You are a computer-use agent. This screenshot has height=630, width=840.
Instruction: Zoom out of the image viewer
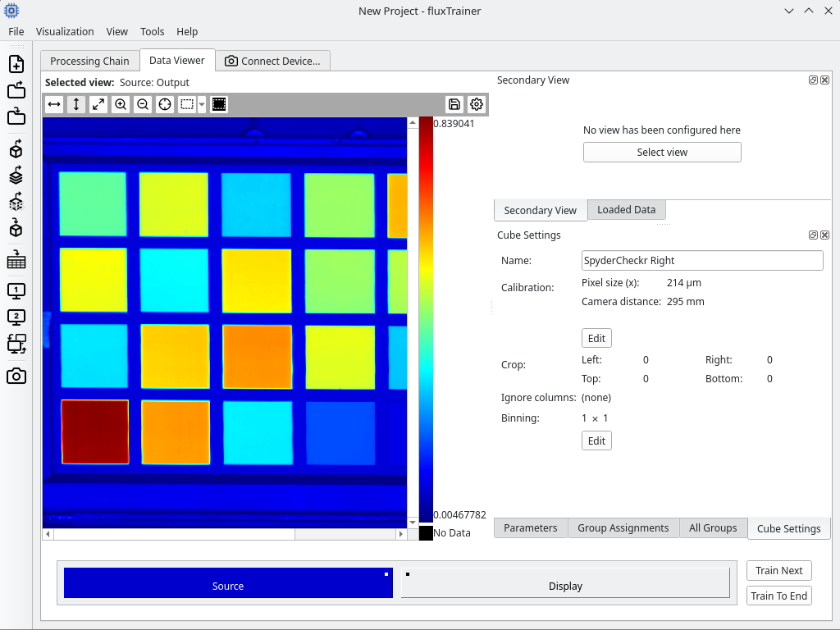tap(143, 104)
